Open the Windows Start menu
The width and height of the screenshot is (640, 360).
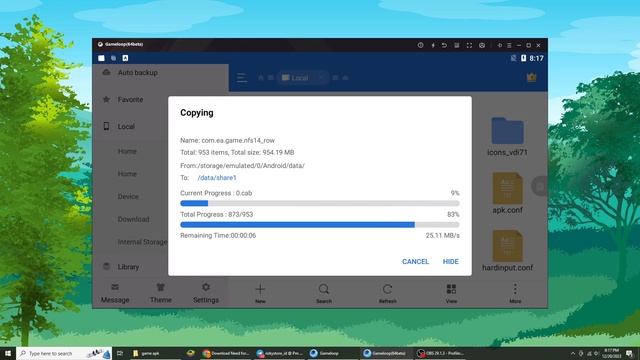pos(8,353)
